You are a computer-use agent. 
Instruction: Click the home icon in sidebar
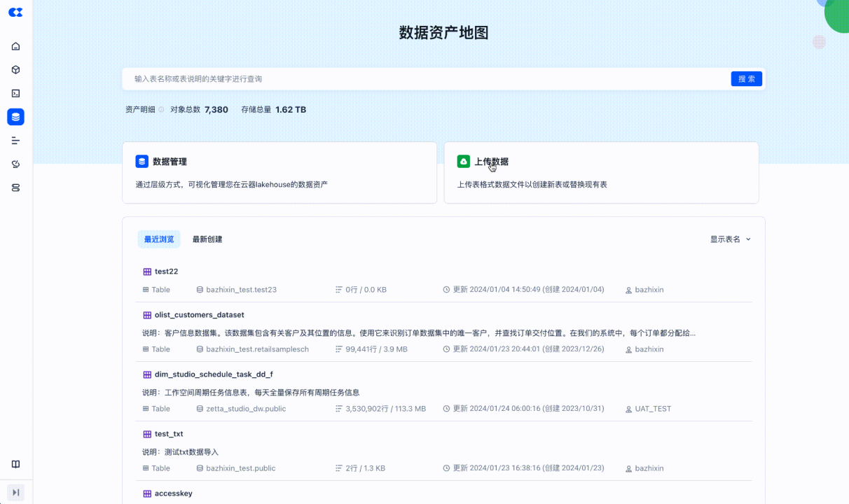[15, 46]
